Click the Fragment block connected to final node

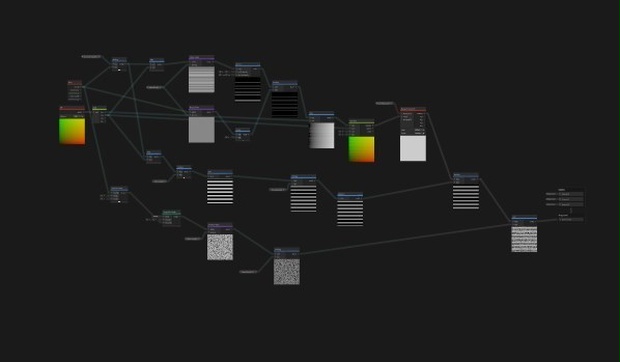tap(571, 219)
